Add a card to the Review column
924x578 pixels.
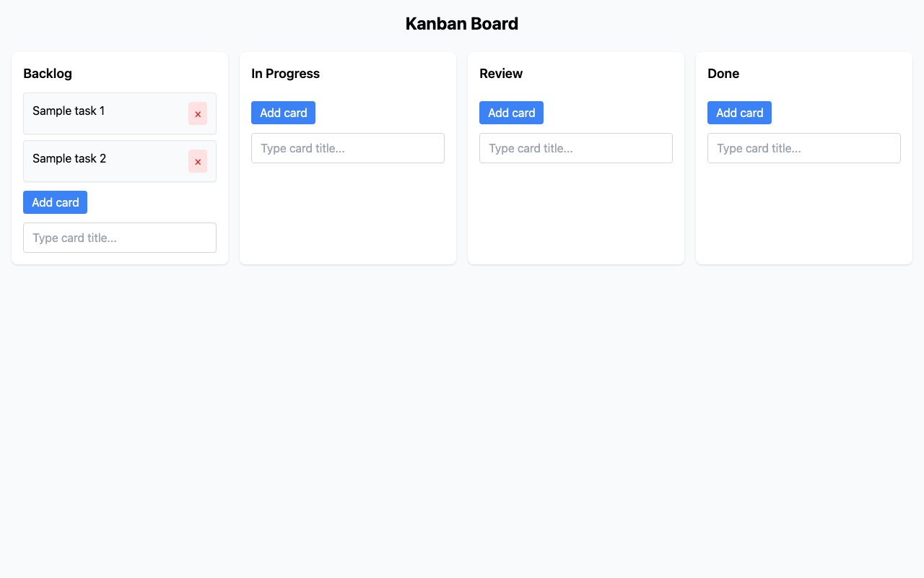click(x=511, y=113)
